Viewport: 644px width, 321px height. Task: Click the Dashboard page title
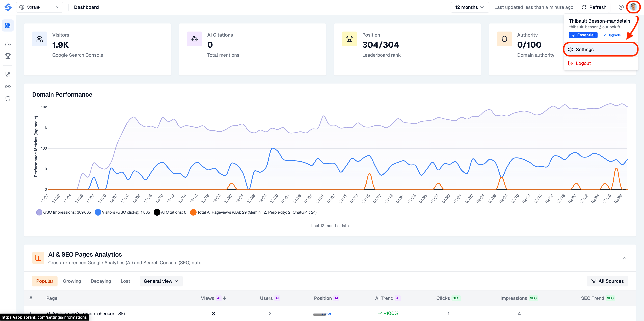pyautogui.click(x=87, y=7)
